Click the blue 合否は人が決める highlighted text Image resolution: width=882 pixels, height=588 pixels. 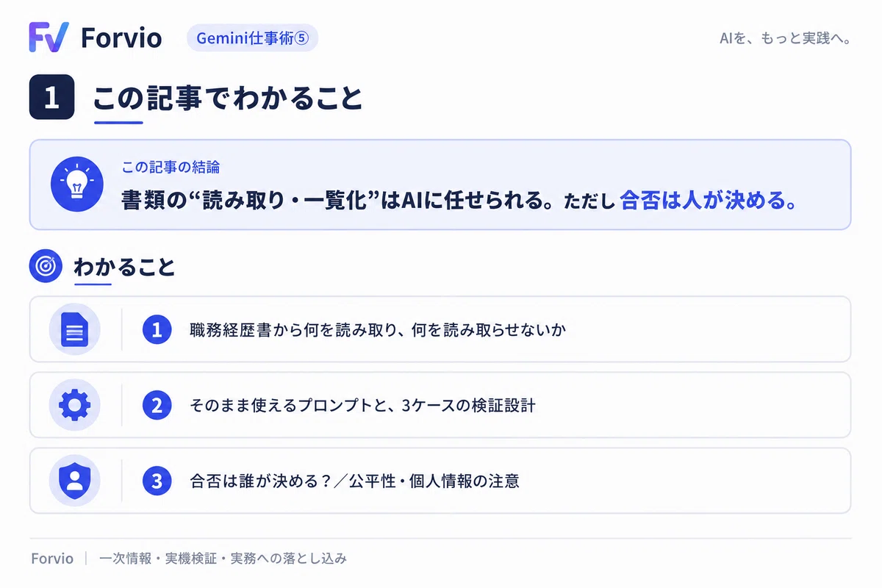(709, 201)
